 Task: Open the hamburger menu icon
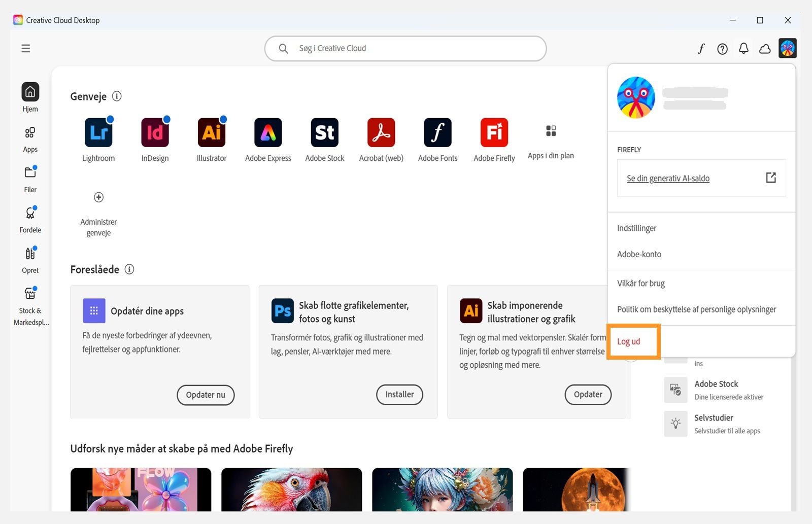tap(25, 48)
